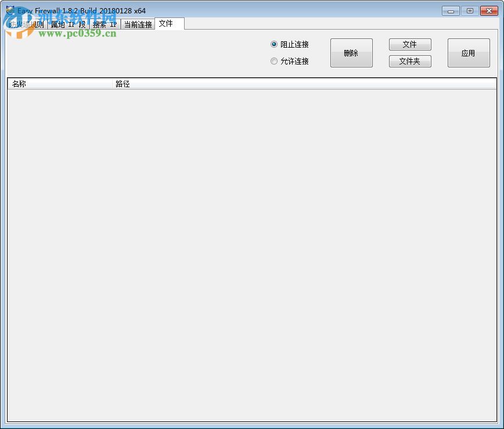
Task: Close the Easy Firewall window
Action: pos(489,10)
